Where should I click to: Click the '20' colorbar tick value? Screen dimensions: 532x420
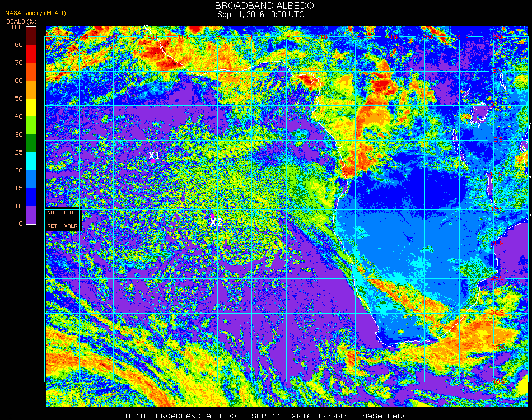pyautogui.click(x=18, y=170)
